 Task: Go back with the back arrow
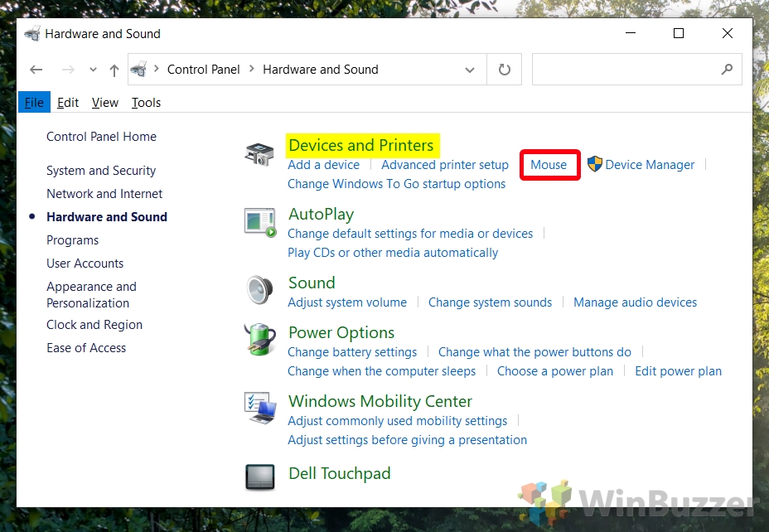36,70
